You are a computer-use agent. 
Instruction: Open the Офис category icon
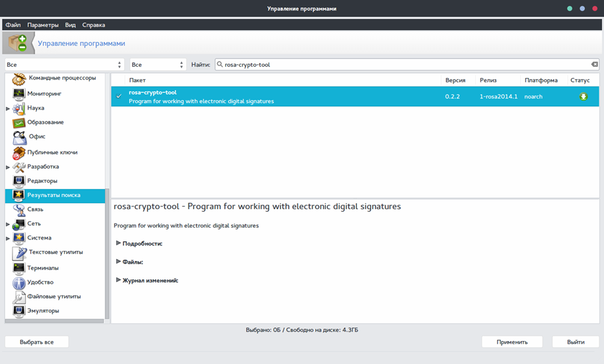point(19,137)
